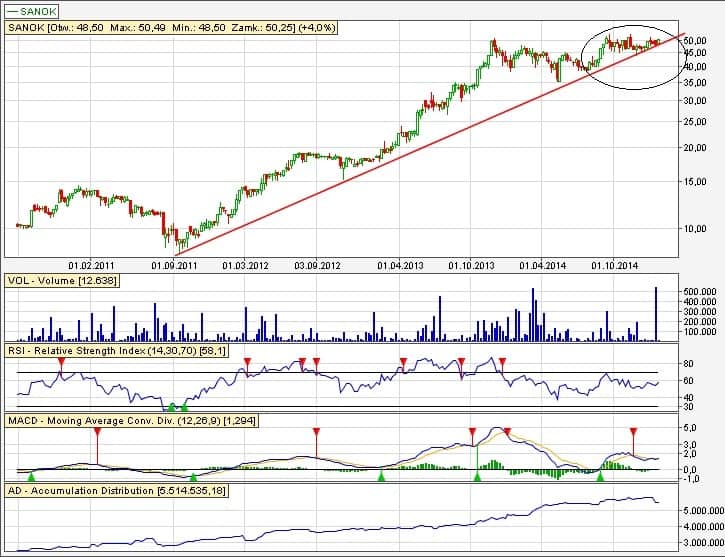Click the 01.09.2011 date label
Image resolution: width=725 pixels, height=557 pixels.
click(x=171, y=265)
